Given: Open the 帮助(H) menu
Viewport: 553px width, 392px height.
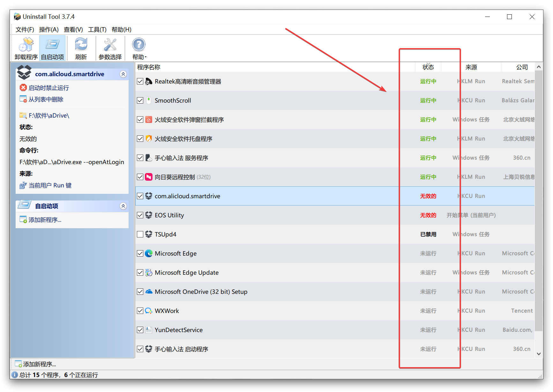Looking at the screenshot, I should [x=122, y=29].
